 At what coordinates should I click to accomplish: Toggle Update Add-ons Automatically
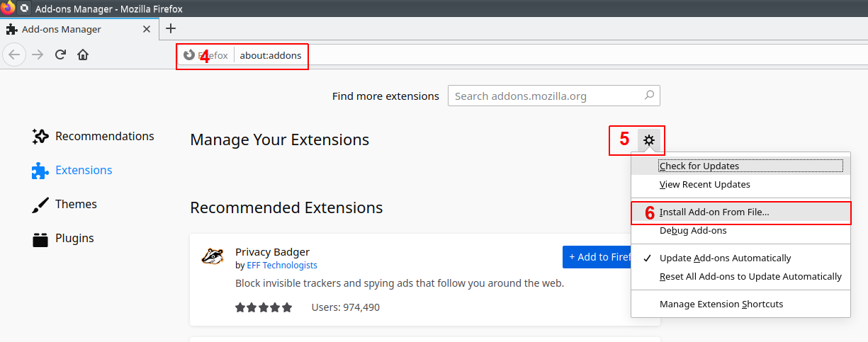point(725,258)
